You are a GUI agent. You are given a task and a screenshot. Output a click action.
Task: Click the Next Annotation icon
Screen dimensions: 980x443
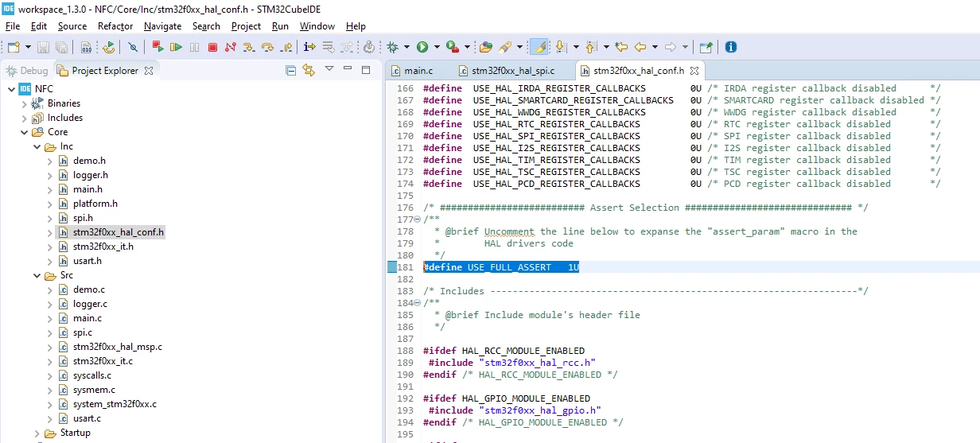click(x=560, y=47)
